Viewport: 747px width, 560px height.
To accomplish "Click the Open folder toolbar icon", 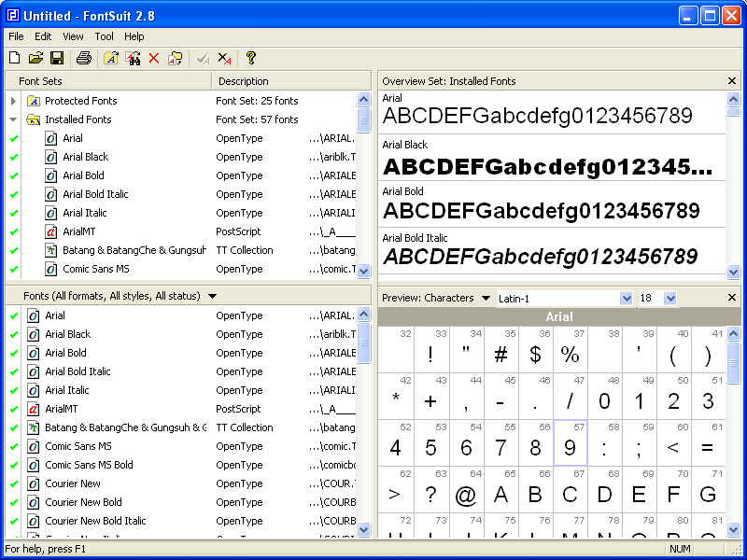I will [x=35, y=58].
